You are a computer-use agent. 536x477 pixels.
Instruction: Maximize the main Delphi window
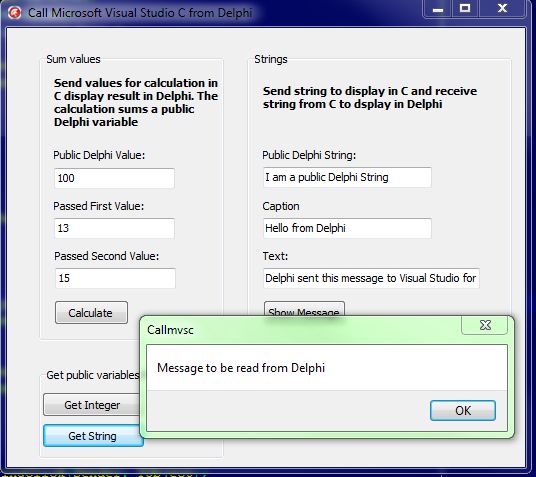click(x=465, y=9)
